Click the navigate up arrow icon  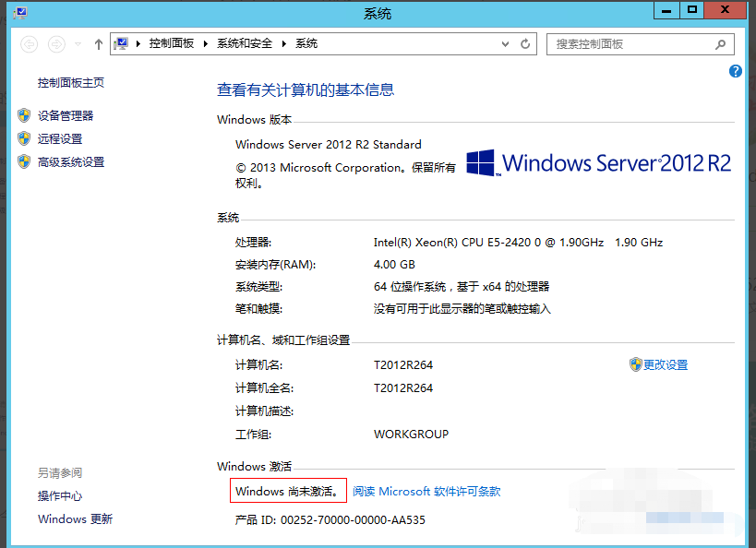point(97,43)
